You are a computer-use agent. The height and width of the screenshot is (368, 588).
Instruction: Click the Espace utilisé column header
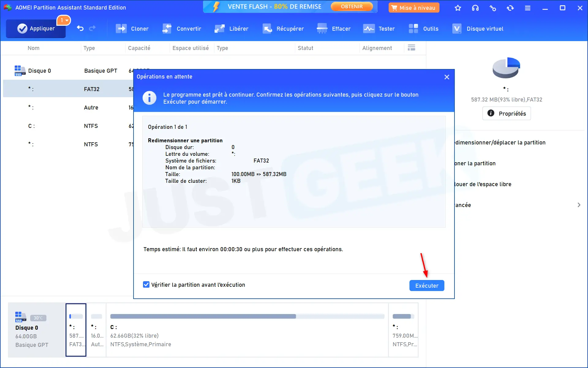(190, 48)
